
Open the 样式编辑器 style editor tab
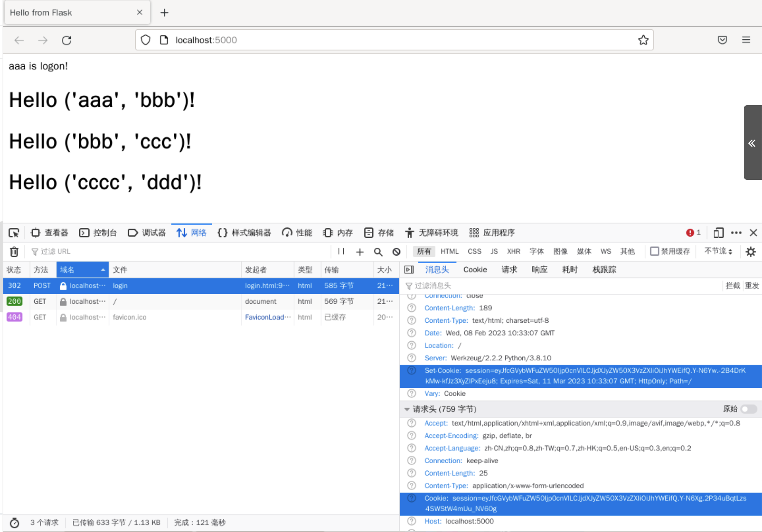244,233
